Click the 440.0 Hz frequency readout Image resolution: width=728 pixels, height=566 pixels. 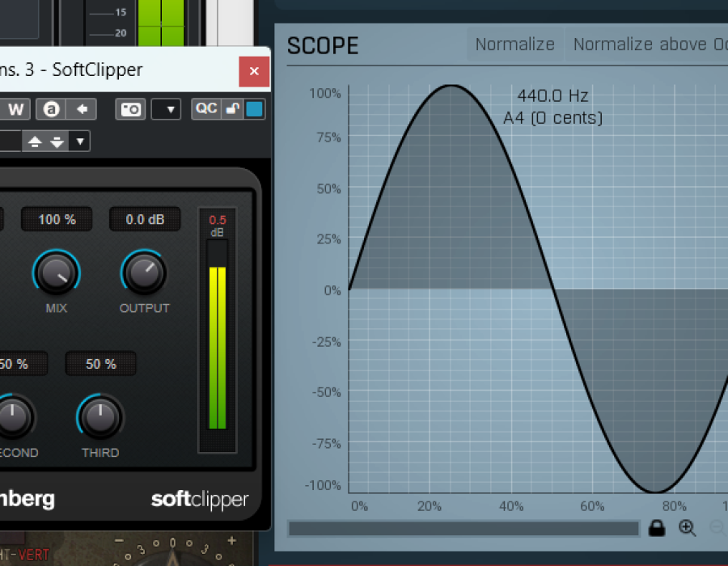[553, 96]
